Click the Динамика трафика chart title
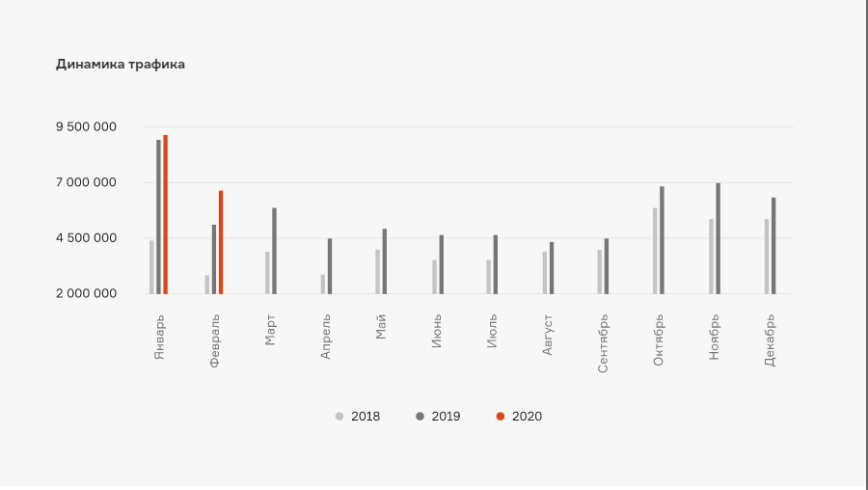This screenshot has width=868, height=490. [x=121, y=65]
